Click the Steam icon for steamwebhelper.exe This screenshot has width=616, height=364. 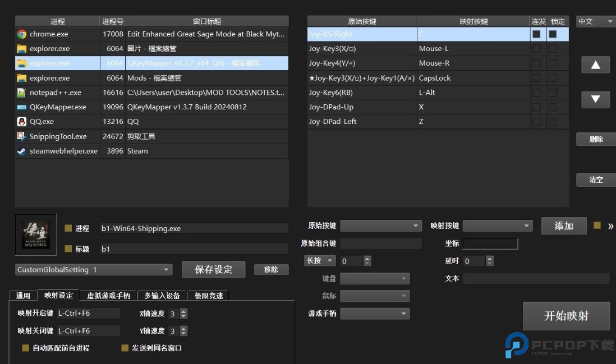[x=22, y=151]
